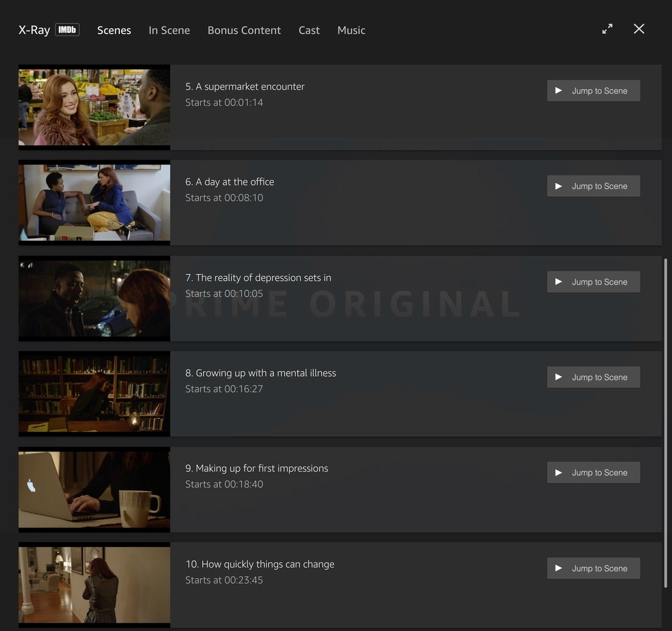Open the Bonus Content tab
Viewport: 672px width, 631px height.
pyautogui.click(x=244, y=30)
